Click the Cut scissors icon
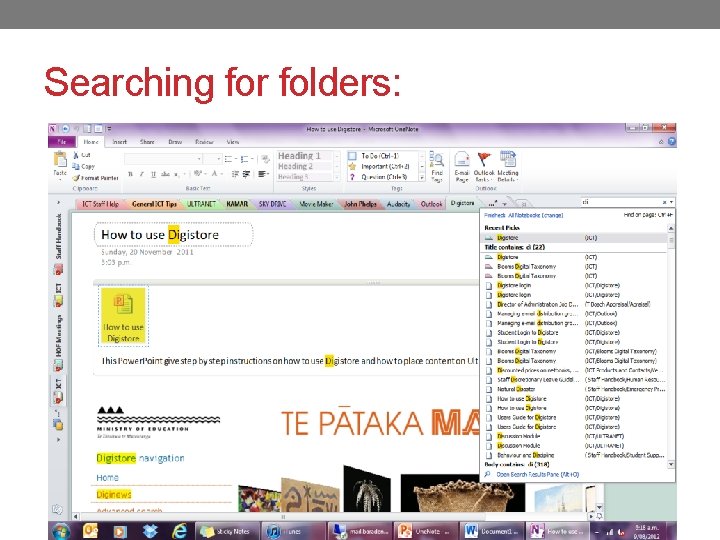 pyautogui.click(x=76, y=155)
